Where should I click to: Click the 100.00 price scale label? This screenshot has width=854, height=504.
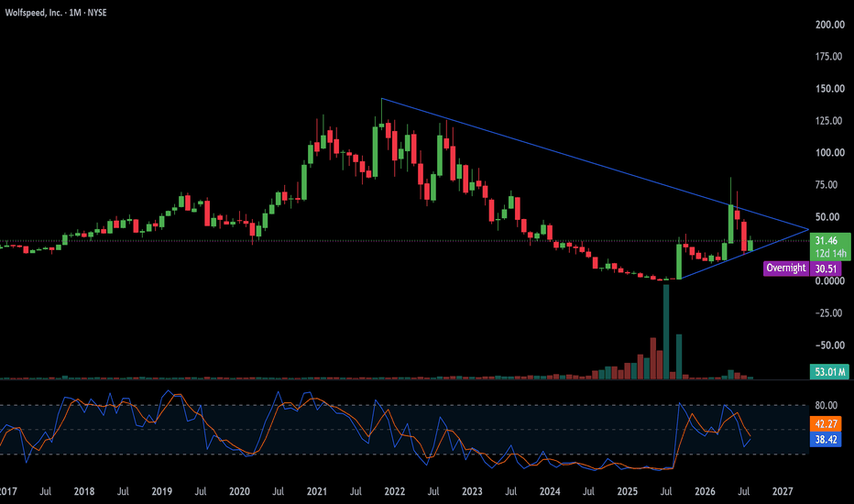[830, 152]
